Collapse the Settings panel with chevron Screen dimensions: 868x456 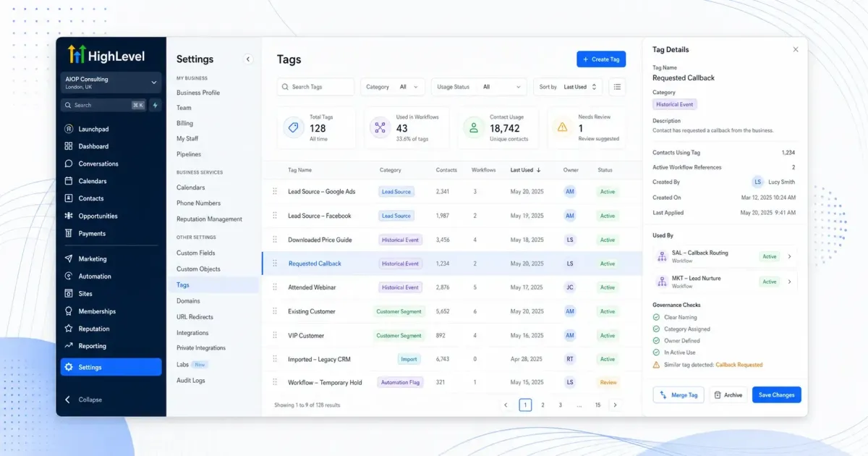[x=248, y=59]
